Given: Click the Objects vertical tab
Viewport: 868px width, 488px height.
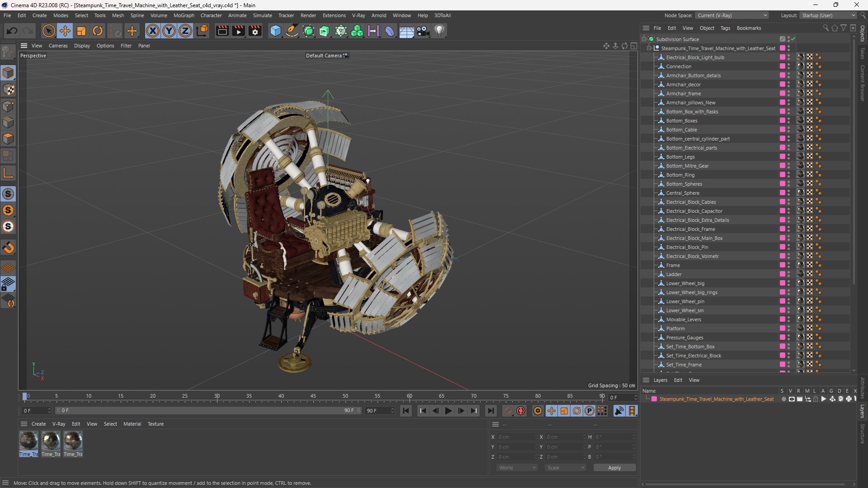Looking at the screenshot, I should [863, 33].
